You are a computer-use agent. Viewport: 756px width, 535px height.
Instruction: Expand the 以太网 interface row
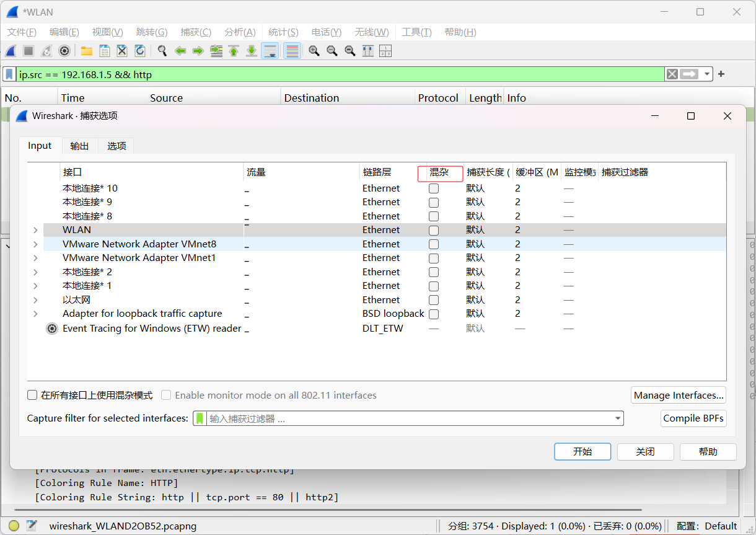[35, 300]
